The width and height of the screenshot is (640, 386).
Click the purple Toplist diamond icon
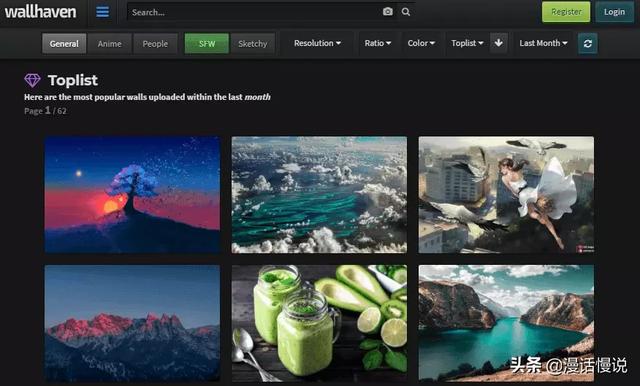click(32, 80)
